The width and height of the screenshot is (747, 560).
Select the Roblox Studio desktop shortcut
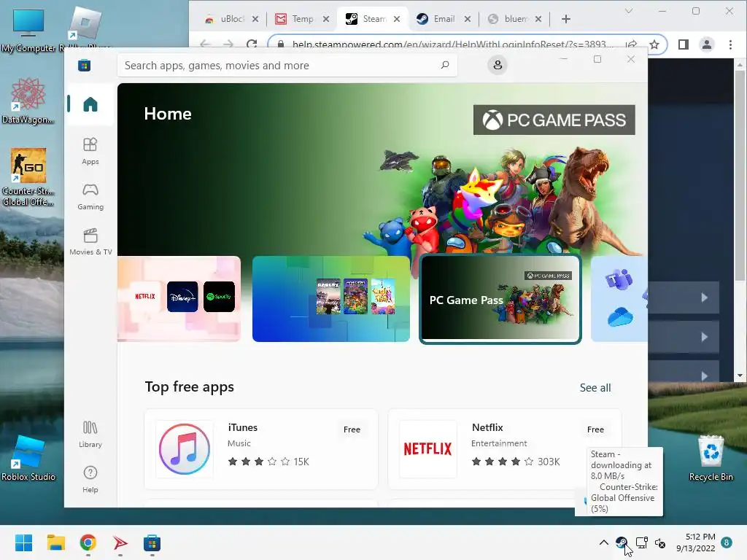(28, 458)
